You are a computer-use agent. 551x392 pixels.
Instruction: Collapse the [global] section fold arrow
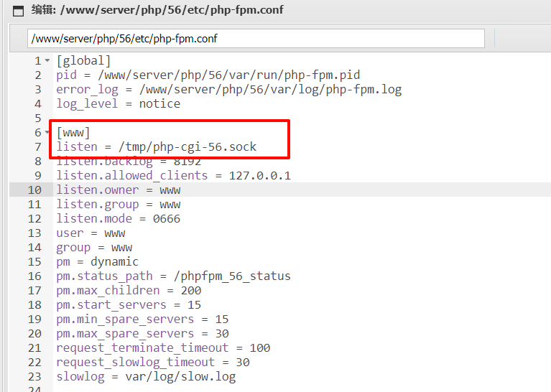coord(47,61)
